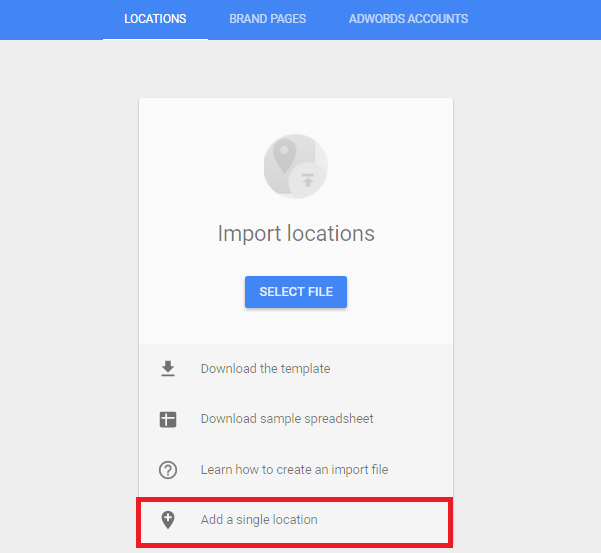Open the Download the template link
Viewport: 601px width, 553px height.
265,369
